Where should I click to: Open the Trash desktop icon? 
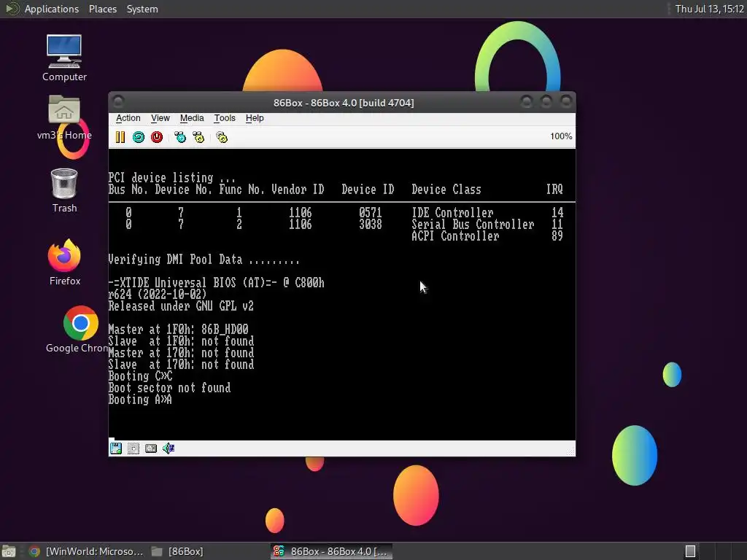(64, 190)
